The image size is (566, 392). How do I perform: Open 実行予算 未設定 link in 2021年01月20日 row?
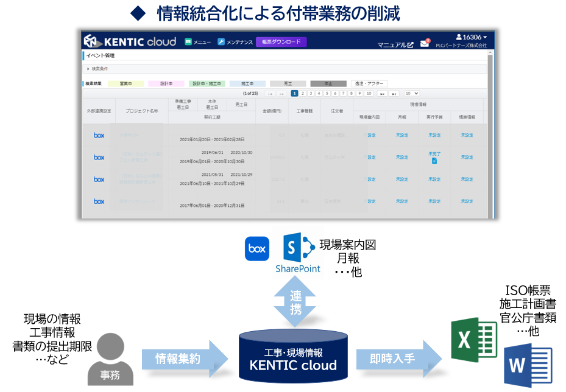point(434,135)
